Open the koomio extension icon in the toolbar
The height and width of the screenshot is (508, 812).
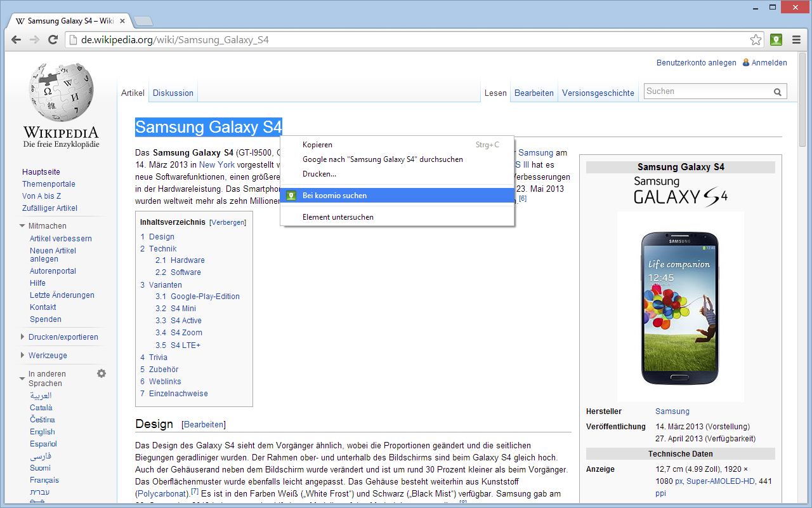[x=776, y=40]
